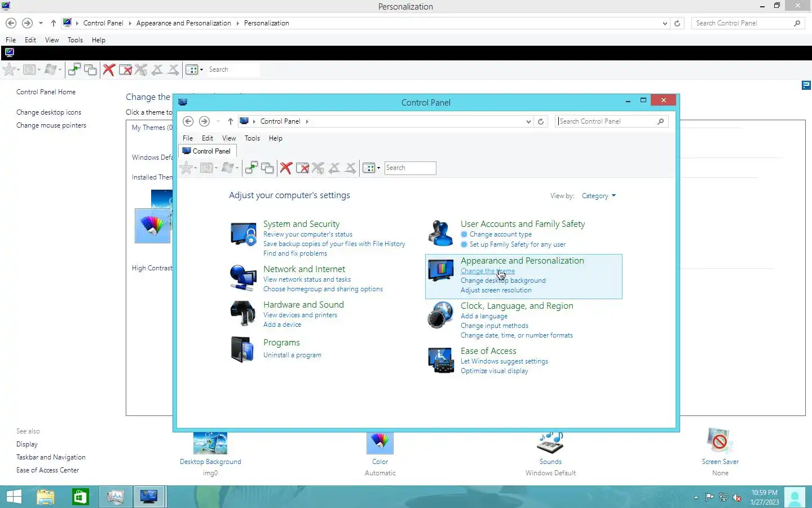
Task: Click Taskbar and Navigation under See also
Action: pyautogui.click(x=51, y=457)
